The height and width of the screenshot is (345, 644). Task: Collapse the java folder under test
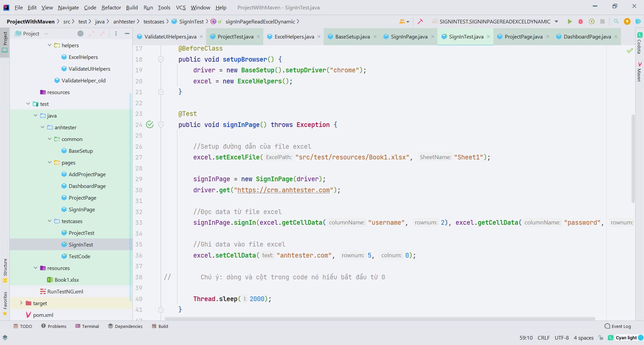(x=36, y=116)
